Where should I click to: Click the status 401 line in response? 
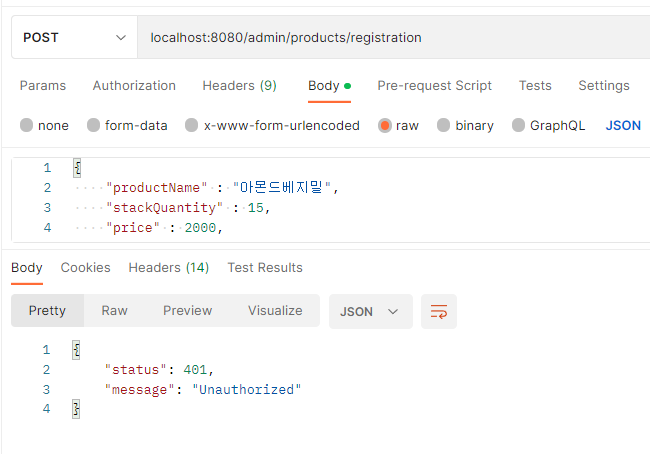159,370
